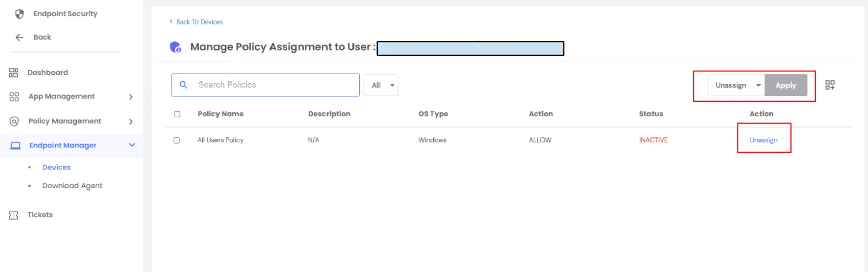Expand the Policy Management submenu chevron
This screenshot has width=868, height=272.
[131, 121]
